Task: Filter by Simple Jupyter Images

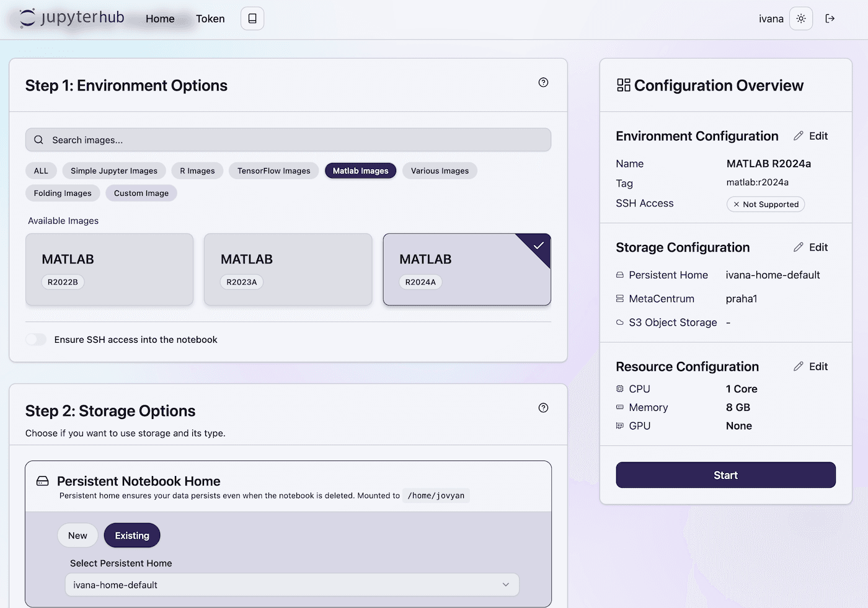Action: tap(114, 171)
